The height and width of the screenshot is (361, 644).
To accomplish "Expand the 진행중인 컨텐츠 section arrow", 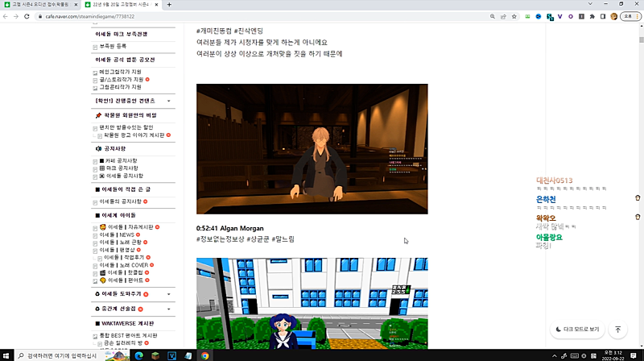I will (x=169, y=101).
